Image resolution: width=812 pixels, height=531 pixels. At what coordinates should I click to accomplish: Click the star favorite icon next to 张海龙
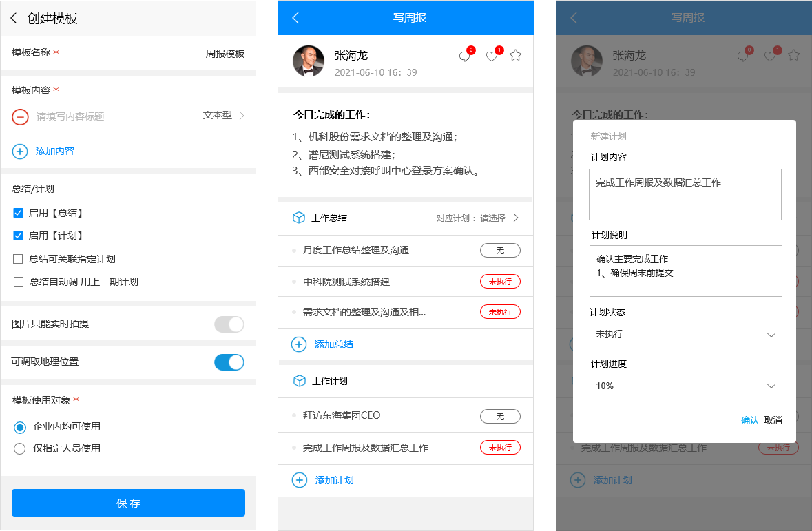click(515, 55)
